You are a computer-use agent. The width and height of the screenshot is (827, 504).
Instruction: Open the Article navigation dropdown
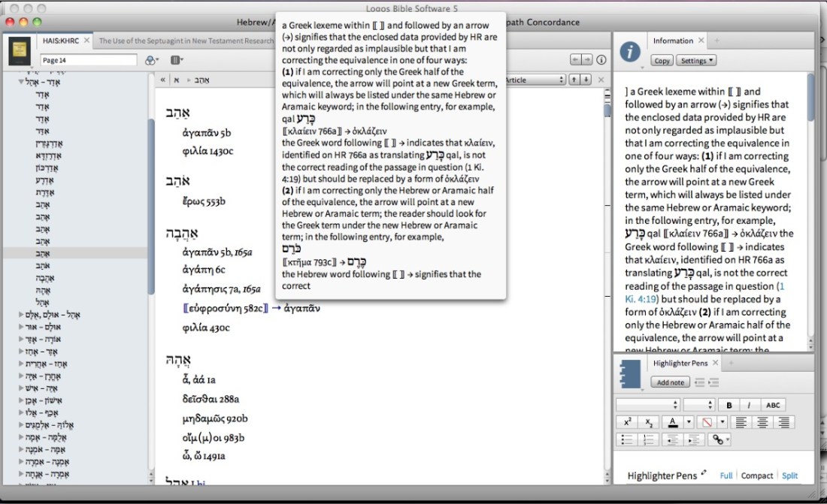click(x=535, y=80)
